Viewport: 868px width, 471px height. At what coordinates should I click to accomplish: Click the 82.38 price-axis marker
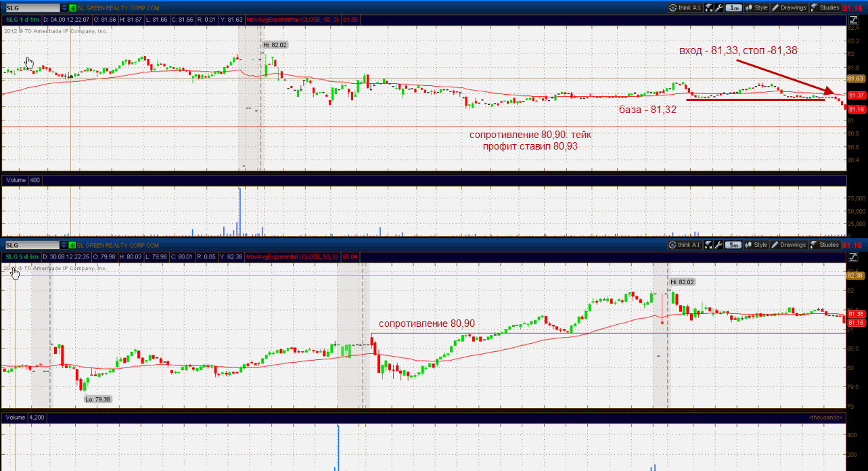point(856,275)
